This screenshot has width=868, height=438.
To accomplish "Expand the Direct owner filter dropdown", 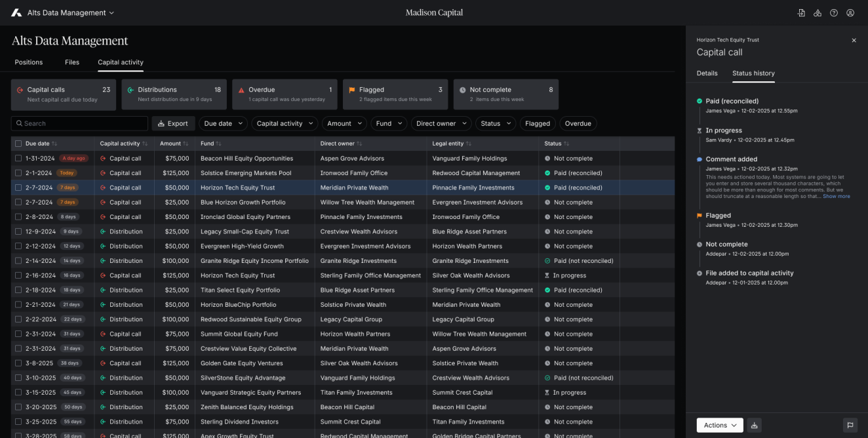I will pos(441,123).
